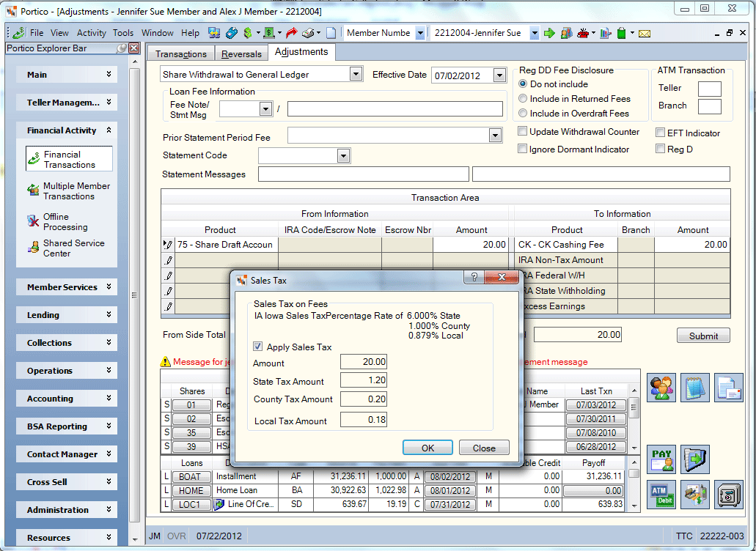This screenshot has height=551, width=756.
Task: Click the BOAT loan button
Action: [190, 476]
